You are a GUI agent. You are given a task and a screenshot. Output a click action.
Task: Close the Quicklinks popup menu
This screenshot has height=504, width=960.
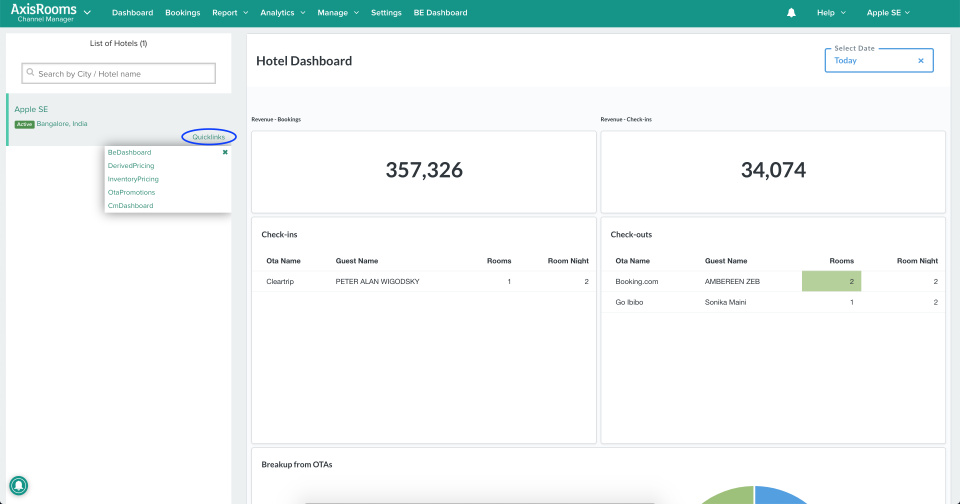pyautogui.click(x=225, y=152)
